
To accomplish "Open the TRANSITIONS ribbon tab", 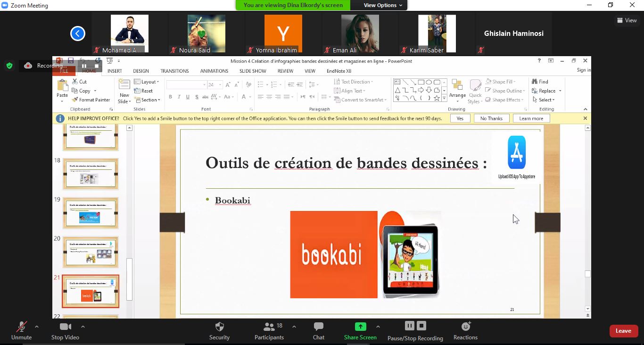I will [174, 71].
